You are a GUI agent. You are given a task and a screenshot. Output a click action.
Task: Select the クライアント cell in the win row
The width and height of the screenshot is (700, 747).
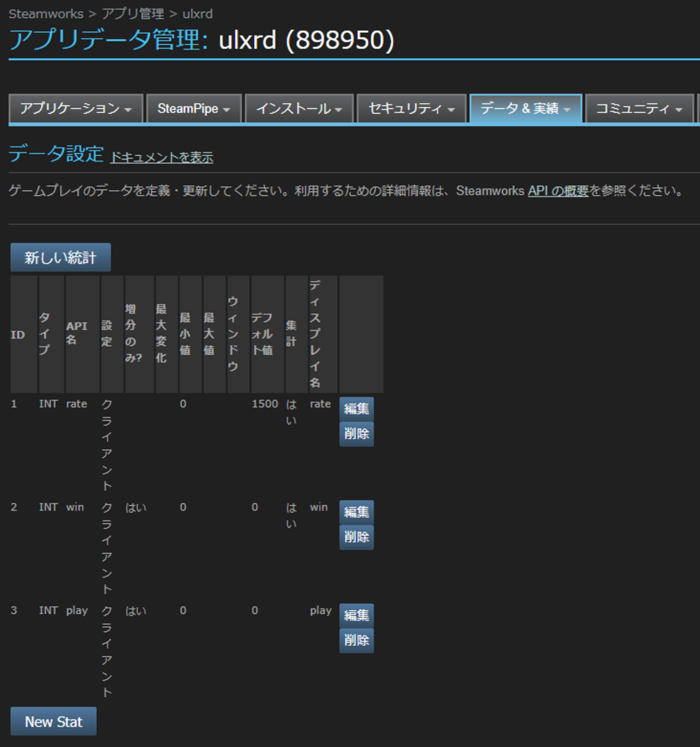(107, 548)
